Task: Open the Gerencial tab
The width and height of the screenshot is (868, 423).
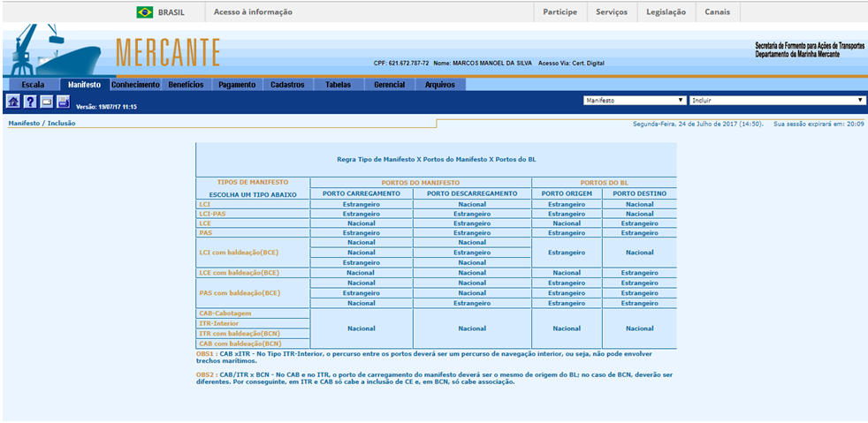Action: pos(389,85)
